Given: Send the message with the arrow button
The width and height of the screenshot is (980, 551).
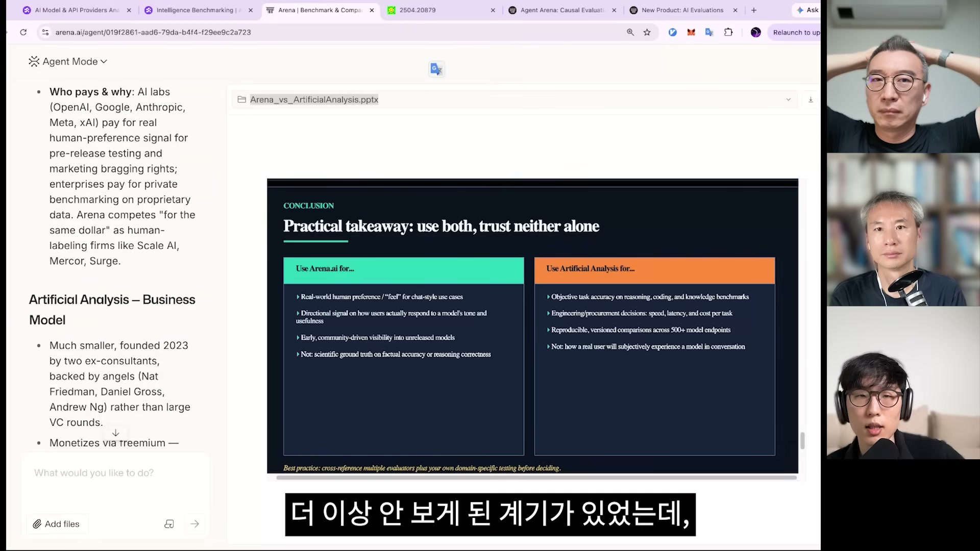Looking at the screenshot, I should point(195,524).
